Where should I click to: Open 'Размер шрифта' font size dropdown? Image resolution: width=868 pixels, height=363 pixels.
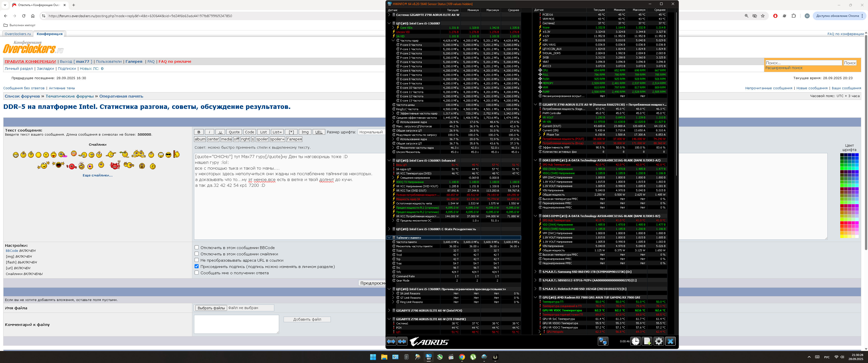371,132
